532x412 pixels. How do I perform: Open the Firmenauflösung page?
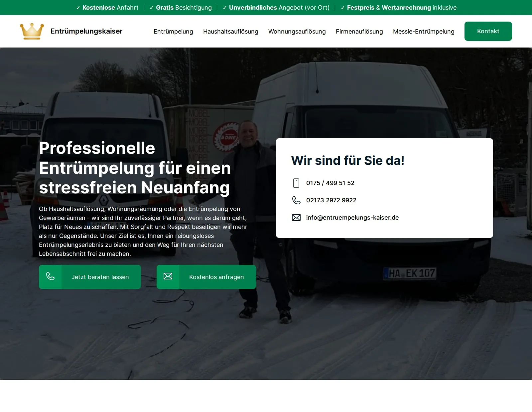click(x=359, y=31)
